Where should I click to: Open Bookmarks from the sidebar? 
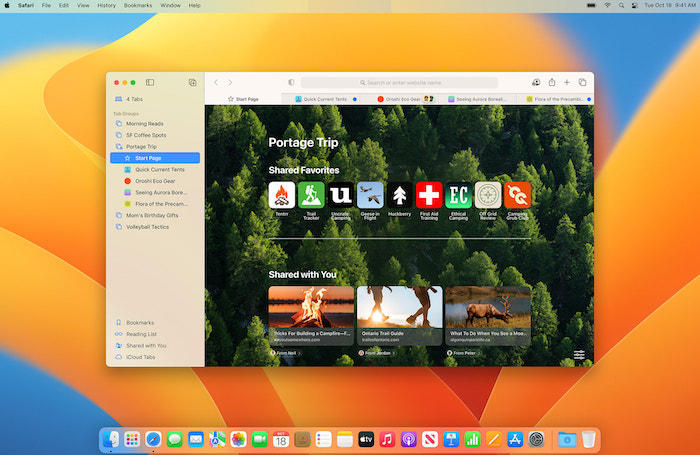(140, 323)
